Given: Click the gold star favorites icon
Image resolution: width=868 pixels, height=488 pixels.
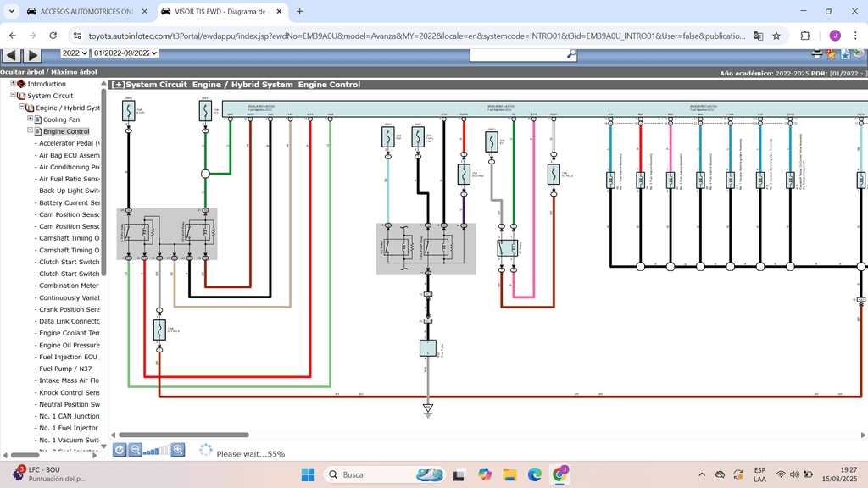Looking at the screenshot, I should pyautogui.click(x=832, y=53).
